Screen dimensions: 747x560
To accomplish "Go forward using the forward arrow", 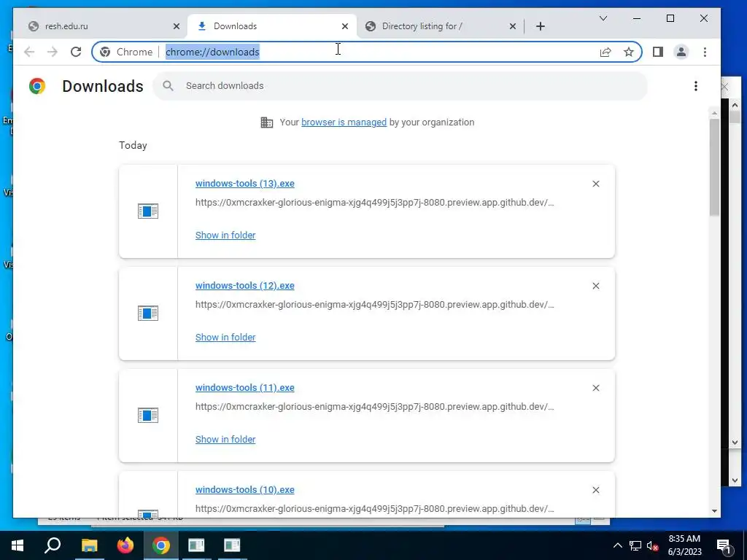I will point(53,52).
